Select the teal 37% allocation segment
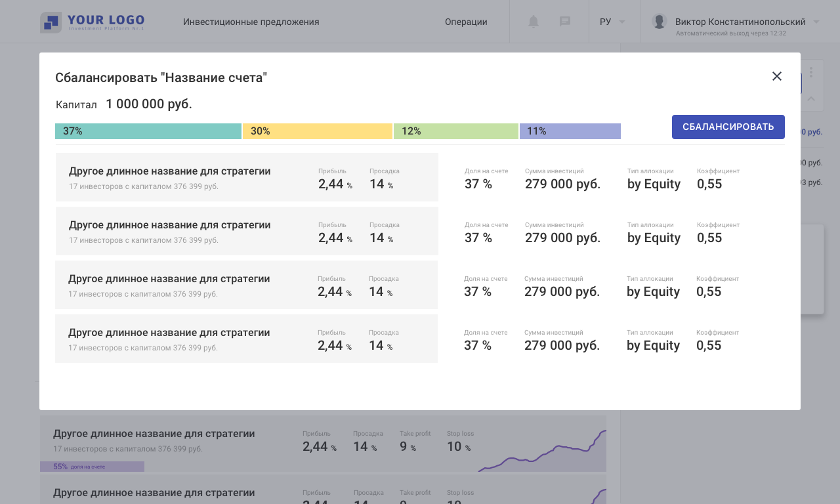840x504 pixels. [148, 131]
